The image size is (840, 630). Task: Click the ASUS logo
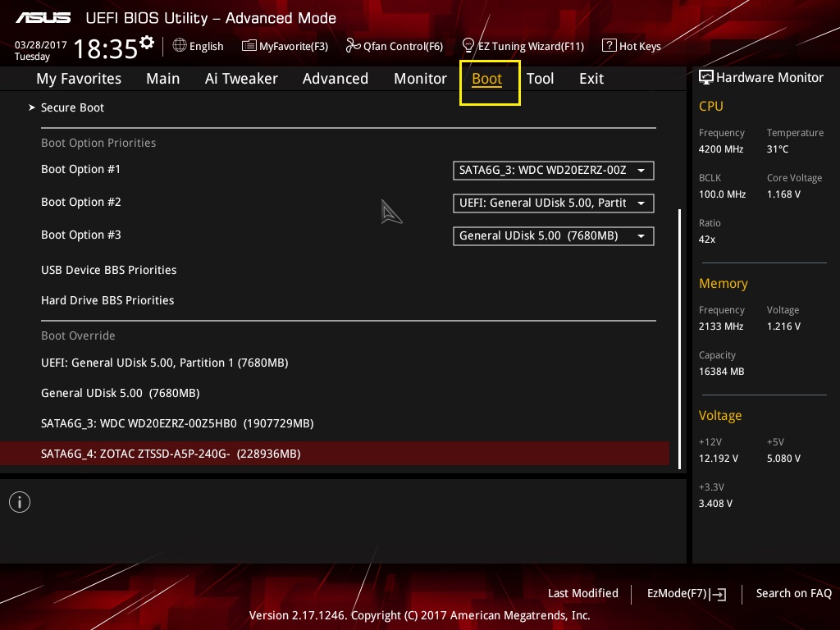pyautogui.click(x=43, y=18)
